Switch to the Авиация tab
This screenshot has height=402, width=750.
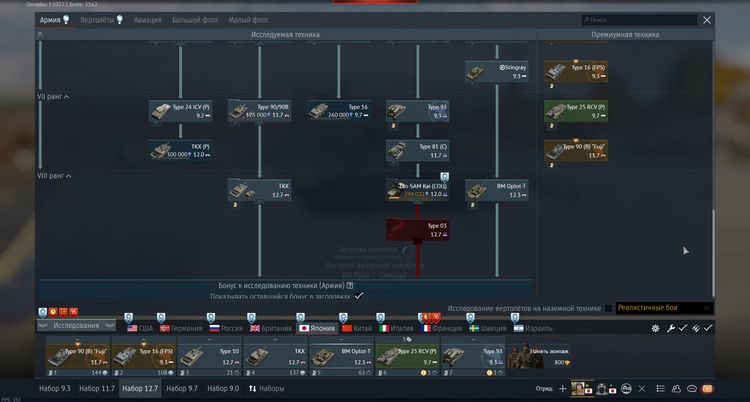coord(147,19)
